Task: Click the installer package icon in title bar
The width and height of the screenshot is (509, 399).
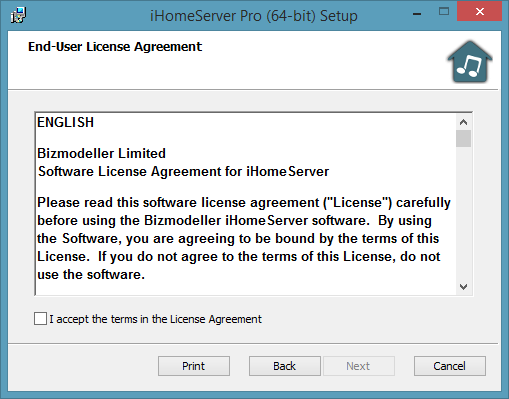Action: click(18, 15)
